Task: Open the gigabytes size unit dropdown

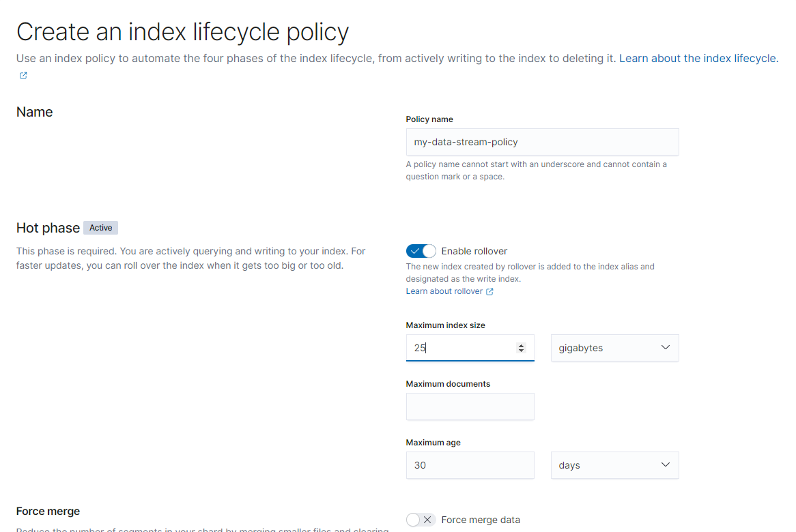Action: pyautogui.click(x=614, y=348)
